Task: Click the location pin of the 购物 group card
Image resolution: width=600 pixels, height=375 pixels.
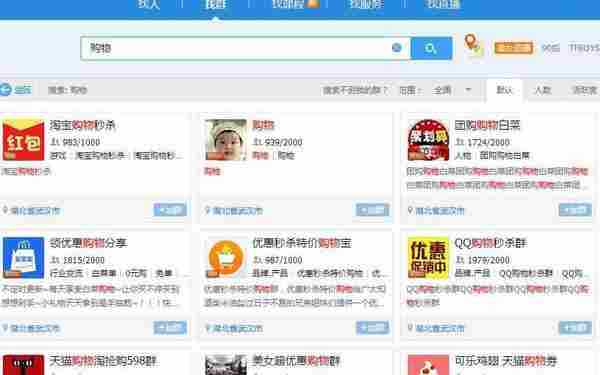Action: point(208,210)
